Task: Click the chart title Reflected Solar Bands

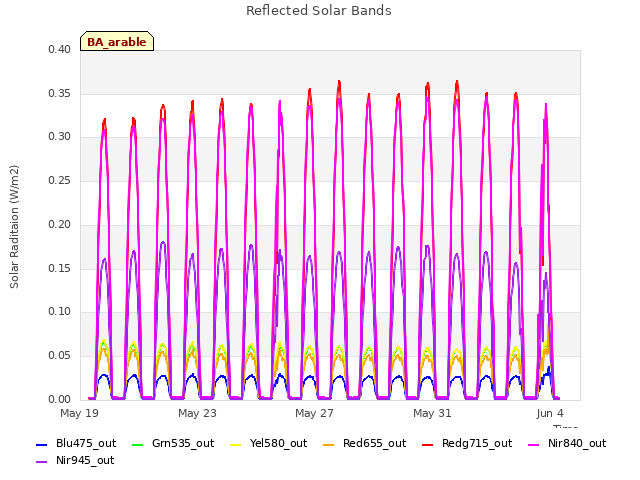Action: [319, 11]
